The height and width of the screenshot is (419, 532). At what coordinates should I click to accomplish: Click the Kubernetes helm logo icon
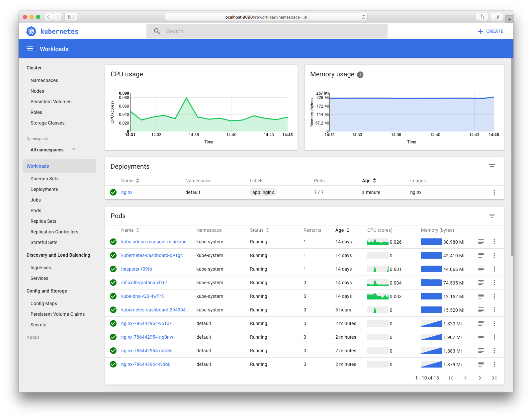[x=31, y=31]
